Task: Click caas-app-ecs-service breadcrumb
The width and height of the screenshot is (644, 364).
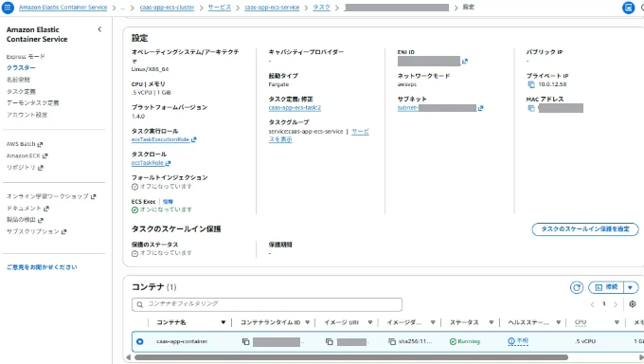Action: (x=272, y=8)
